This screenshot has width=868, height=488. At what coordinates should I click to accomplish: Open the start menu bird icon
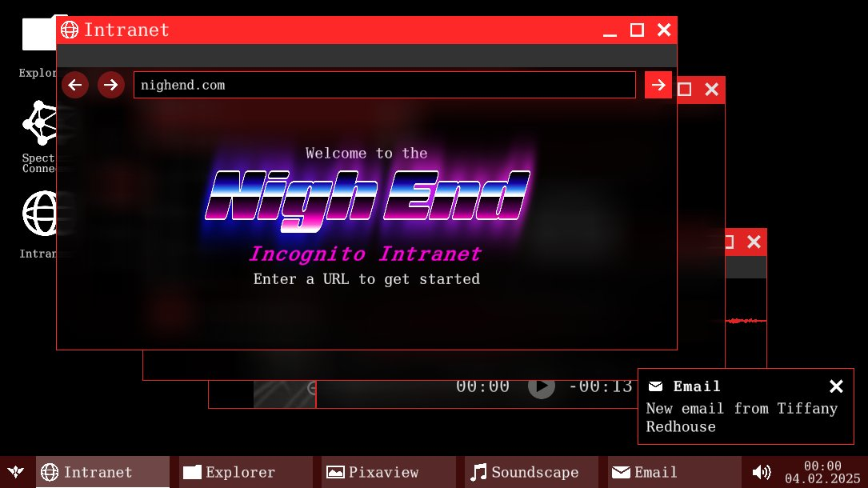click(x=16, y=472)
